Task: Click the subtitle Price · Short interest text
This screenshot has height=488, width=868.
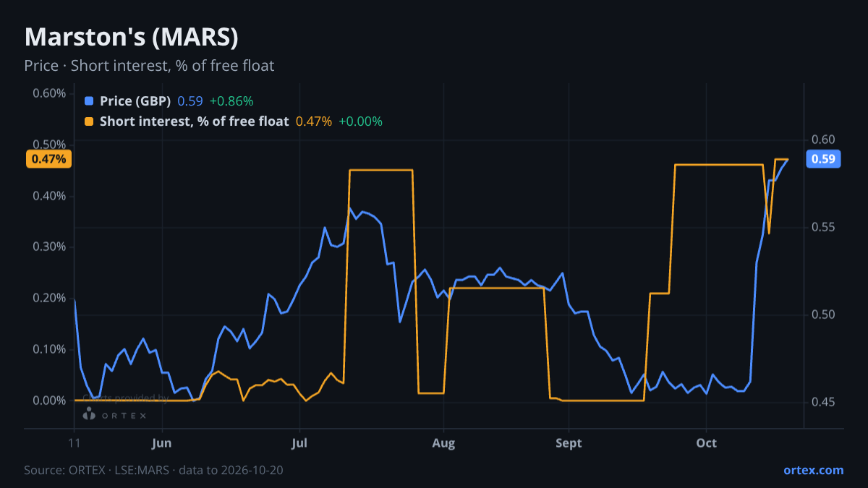Action: pos(149,66)
